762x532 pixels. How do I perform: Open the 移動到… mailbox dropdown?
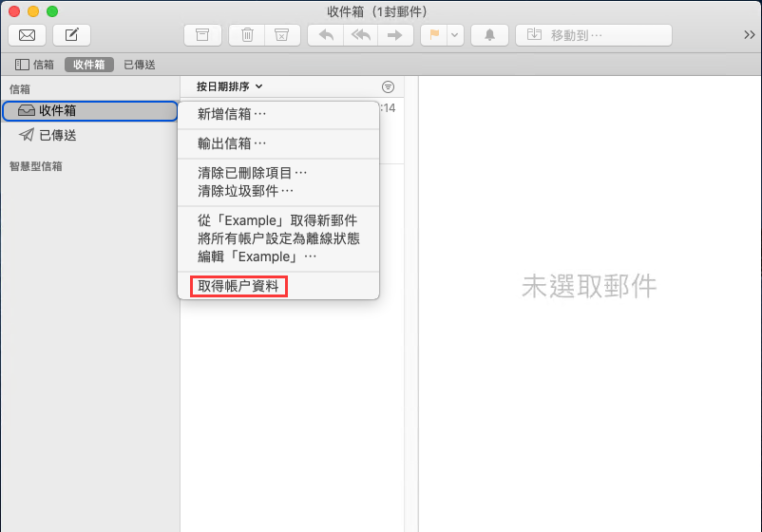(594, 35)
